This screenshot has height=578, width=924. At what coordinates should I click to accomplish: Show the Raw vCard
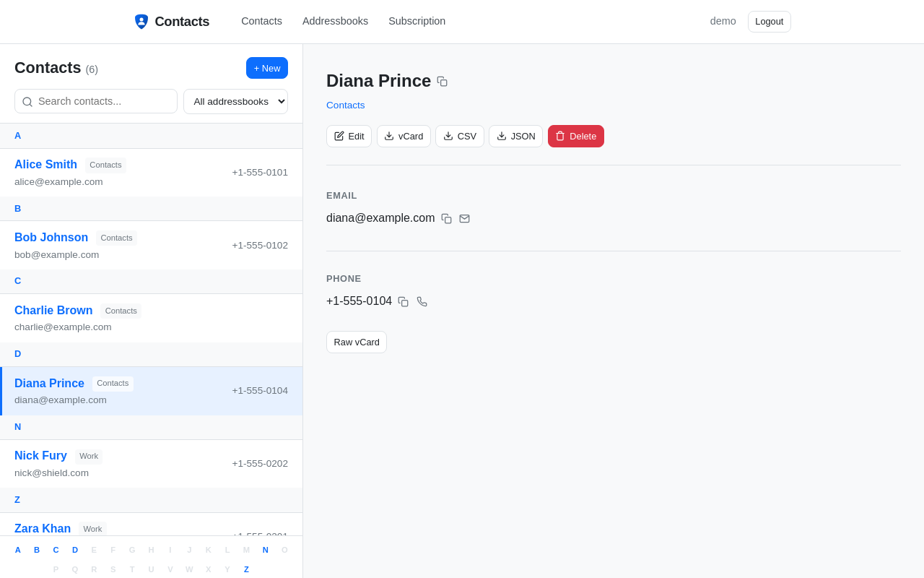click(357, 342)
